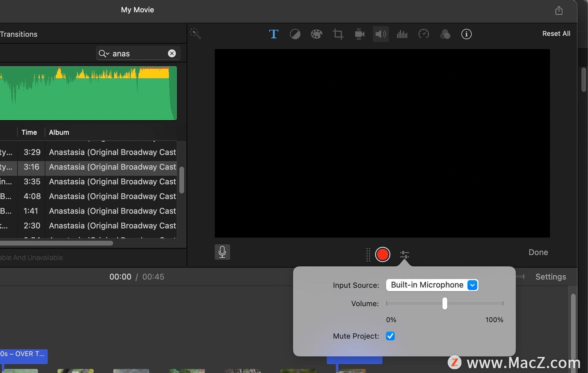This screenshot has height=373, width=588.
Task: Start recording with the red button
Action: click(x=383, y=254)
